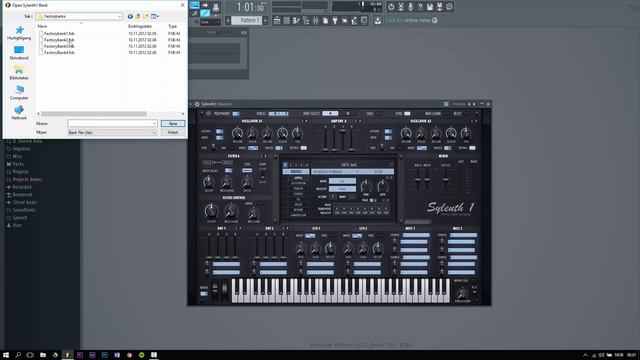This screenshot has width=640, height=360.
Task: Toggle Oscillator A1 Retrig switch
Action: [303, 148]
